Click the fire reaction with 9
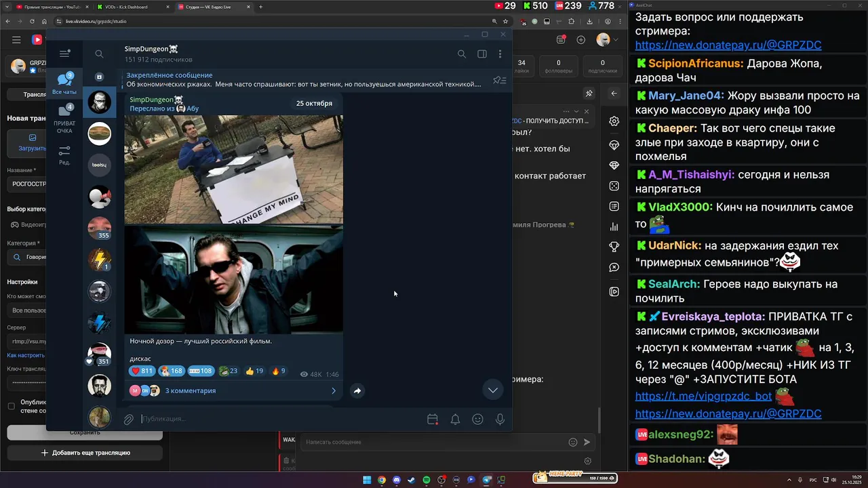The height and width of the screenshot is (488, 868). [x=278, y=371]
